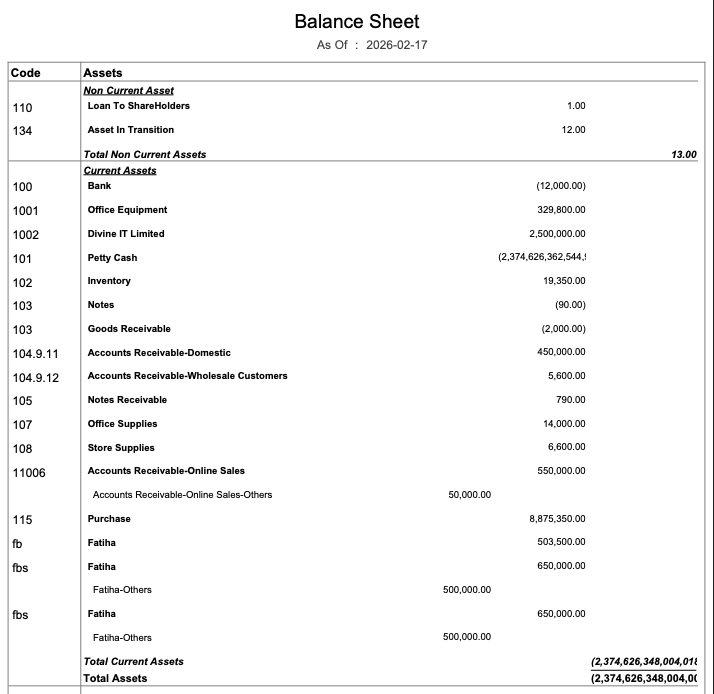The width and height of the screenshot is (714, 694).
Task: Click the Balance Sheet title
Action: tap(357, 21)
